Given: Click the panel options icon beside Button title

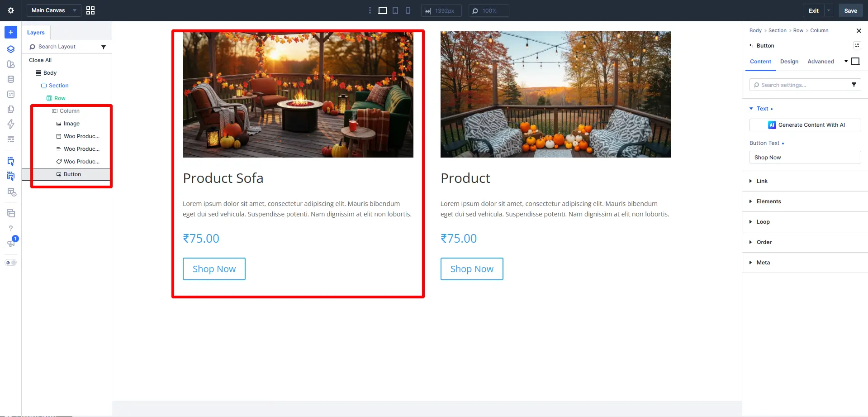Looking at the screenshot, I should [x=857, y=45].
